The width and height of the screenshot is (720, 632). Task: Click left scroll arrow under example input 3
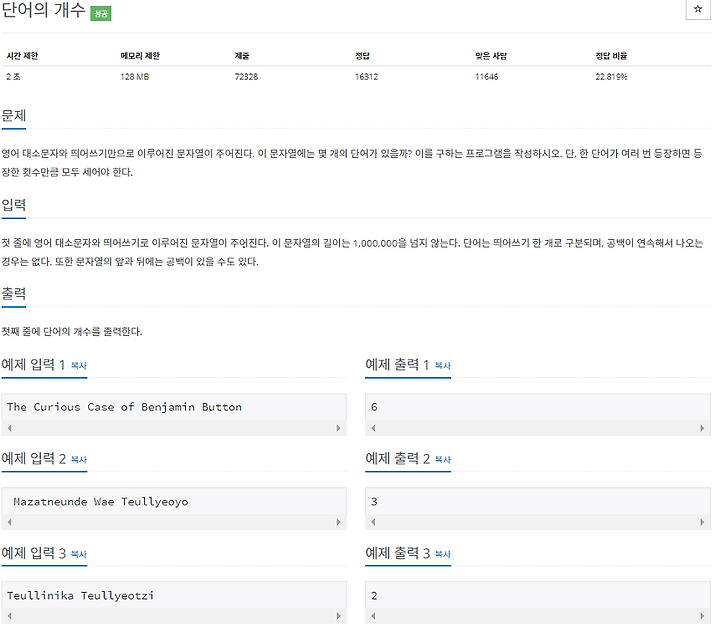point(10,616)
